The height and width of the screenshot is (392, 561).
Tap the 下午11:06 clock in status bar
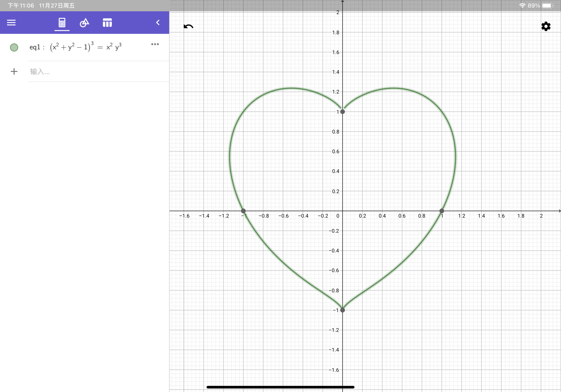tap(21, 6)
